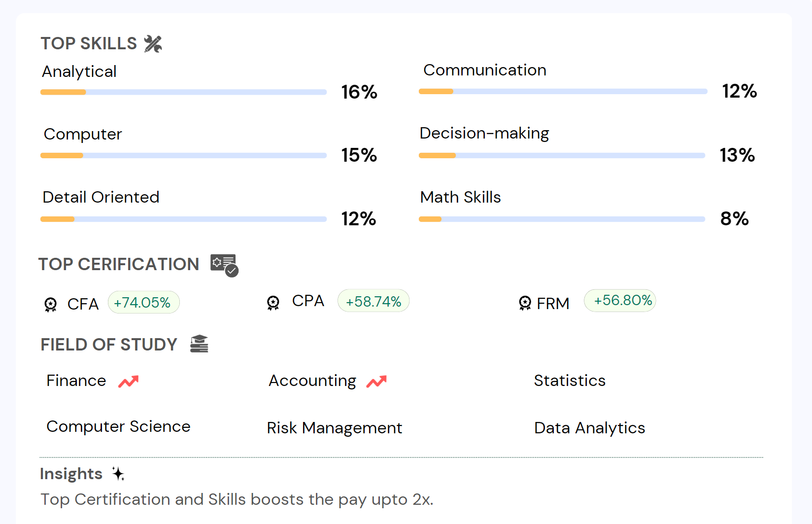Open the Statistics field of study
Screen dimensions: 812x524
coord(570,381)
